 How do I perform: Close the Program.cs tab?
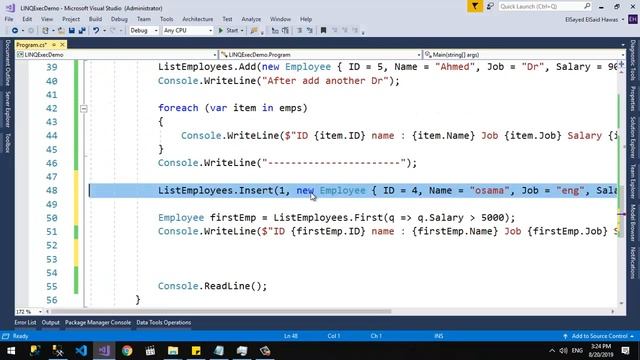[x=62, y=44]
